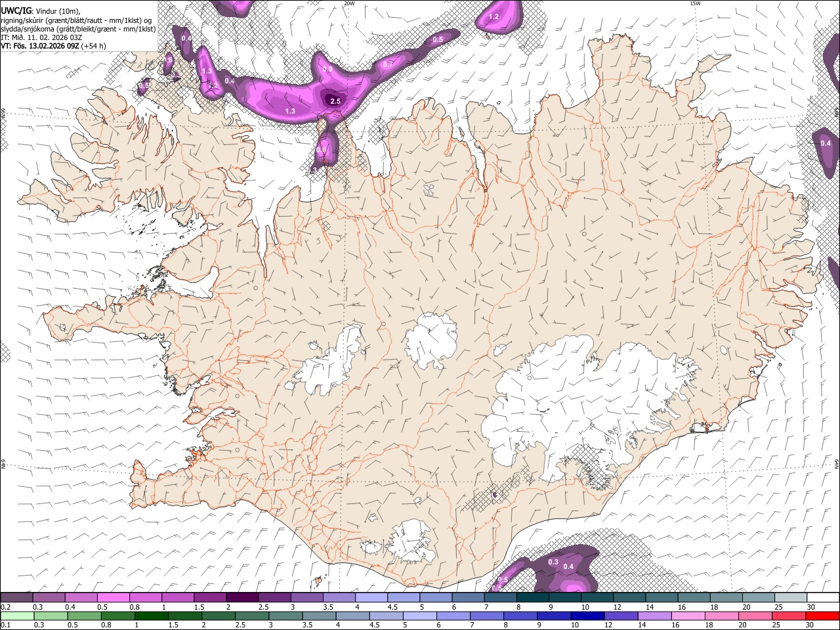Pick lower legend swatch between 1.5 and 2
Image resolution: width=840 pixels, height=630 pixels.
pyautogui.click(x=184, y=616)
